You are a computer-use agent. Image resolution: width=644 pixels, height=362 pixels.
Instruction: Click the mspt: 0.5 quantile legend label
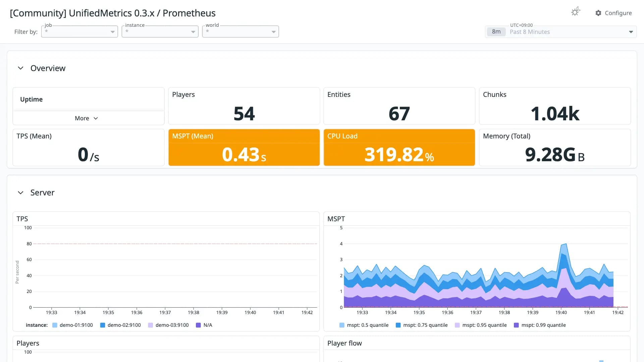coord(368,325)
